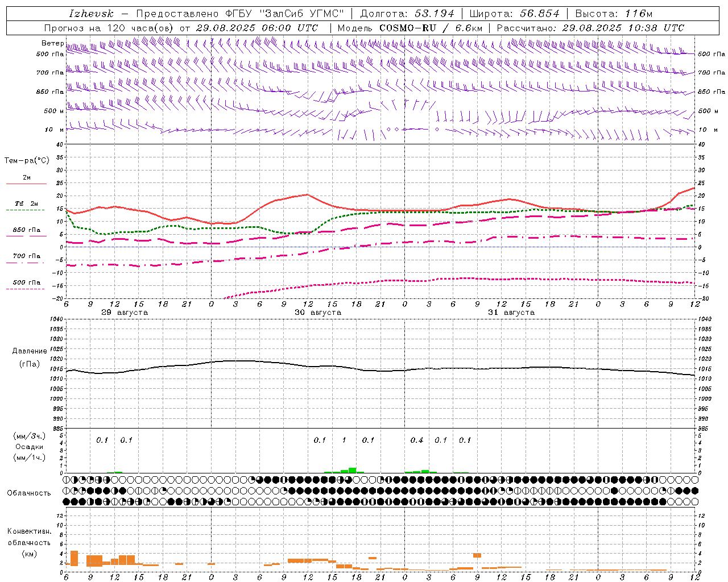Click the 985 tick on left pressure axis

59,429
